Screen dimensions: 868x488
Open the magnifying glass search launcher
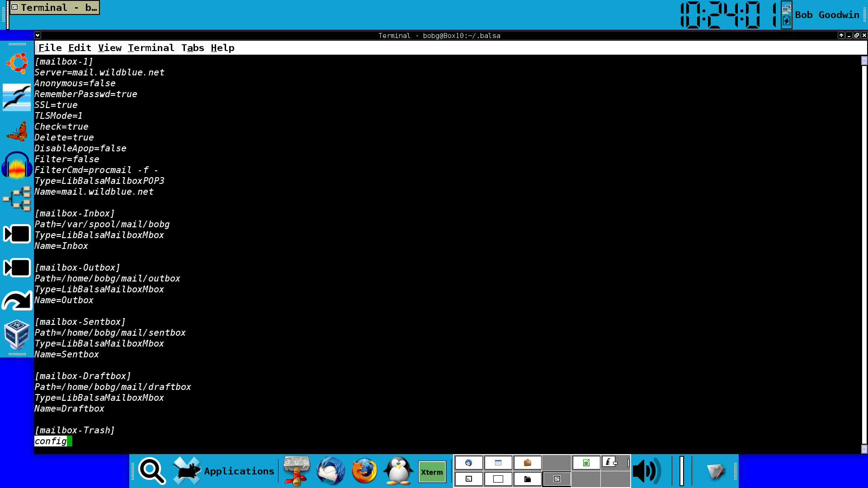152,471
